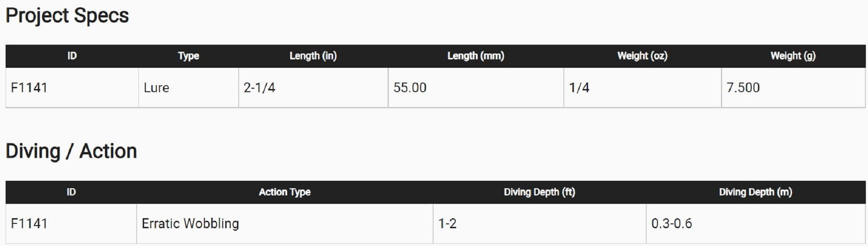Click the Weight (g) column header
This screenshot has width=868, height=246.
click(x=793, y=56)
